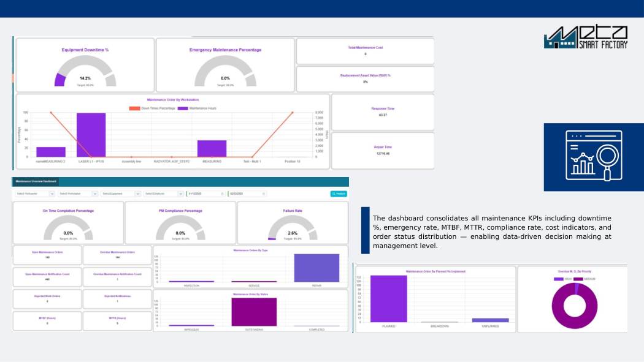Click the Total Maintenance Cost card
Screen dimensions: 644x362
tap(365, 51)
